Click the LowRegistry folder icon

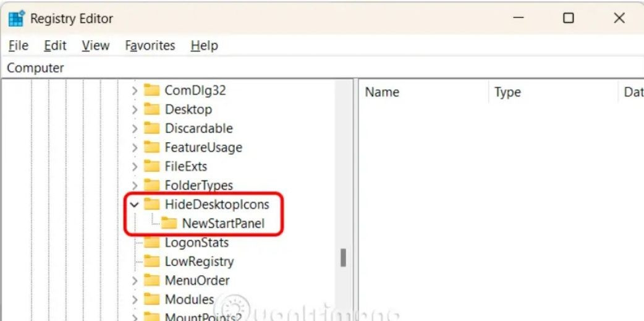click(152, 262)
